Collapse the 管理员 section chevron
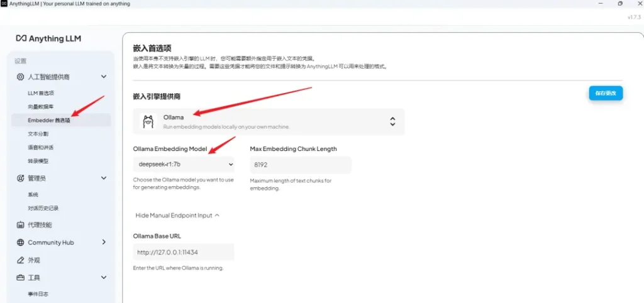 pos(104,178)
